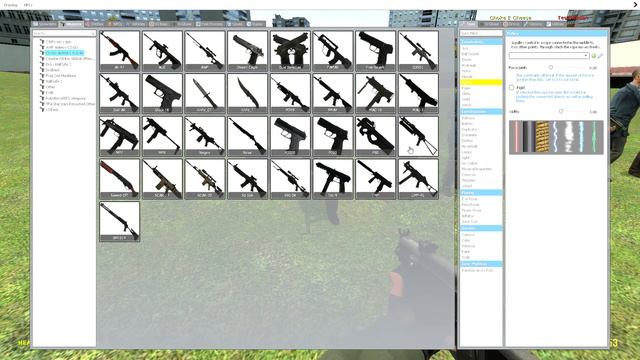Viewport: 640px width, 360px height.
Task: Select the P250 pistol icon
Action: pyautogui.click(x=333, y=136)
